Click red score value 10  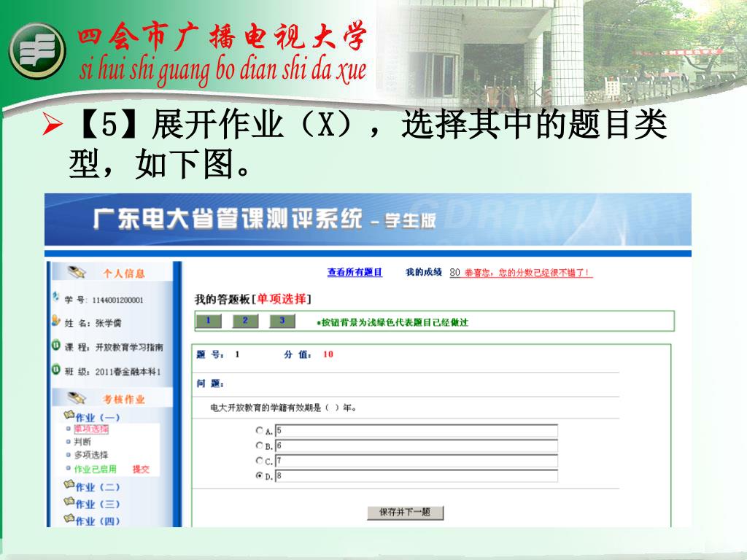(x=328, y=354)
